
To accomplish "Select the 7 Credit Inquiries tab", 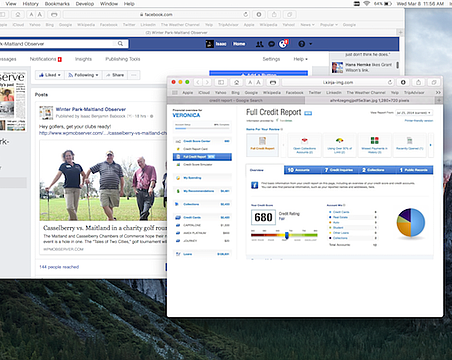I will point(339,170).
